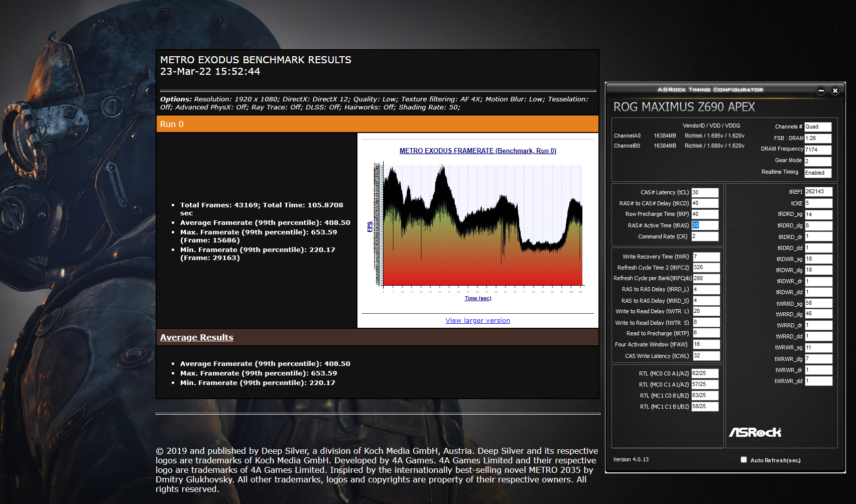Select the tRDRD_dr value field
This screenshot has height=504, width=856.
point(818,237)
